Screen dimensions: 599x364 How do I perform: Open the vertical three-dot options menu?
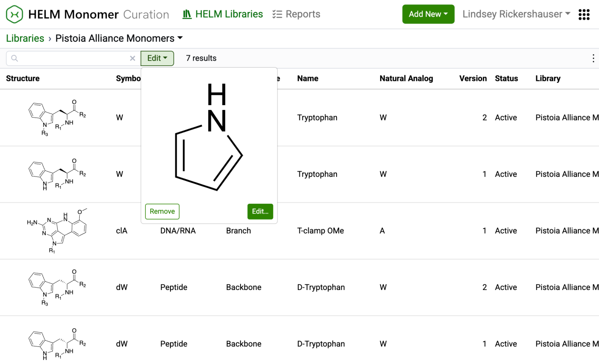click(593, 59)
